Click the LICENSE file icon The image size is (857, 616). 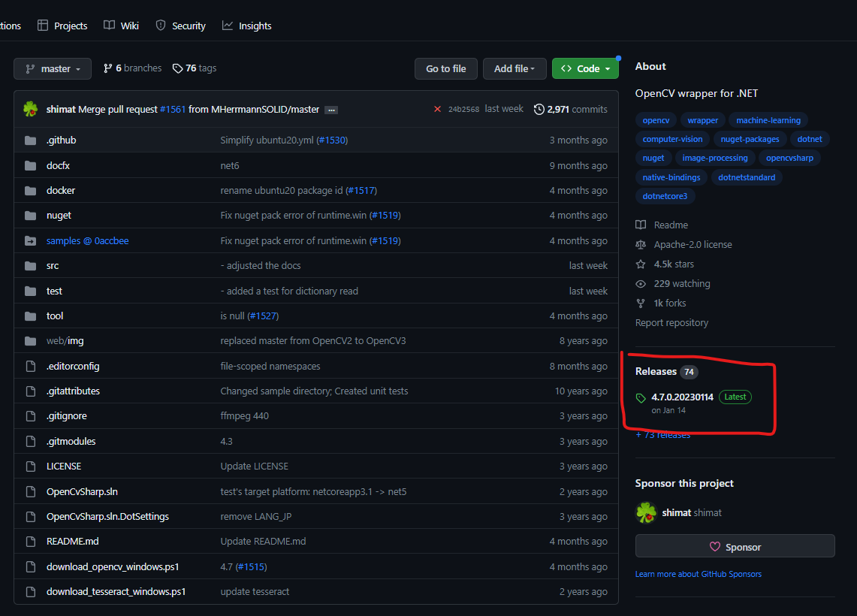tap(31, 467)
